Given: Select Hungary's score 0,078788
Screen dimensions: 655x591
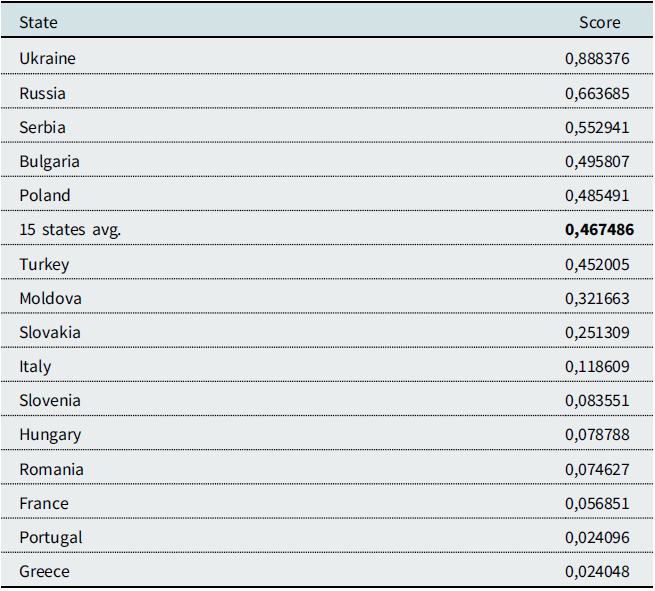Looking at the screenshot, I should pyautogui.click(x=598, y=435).
